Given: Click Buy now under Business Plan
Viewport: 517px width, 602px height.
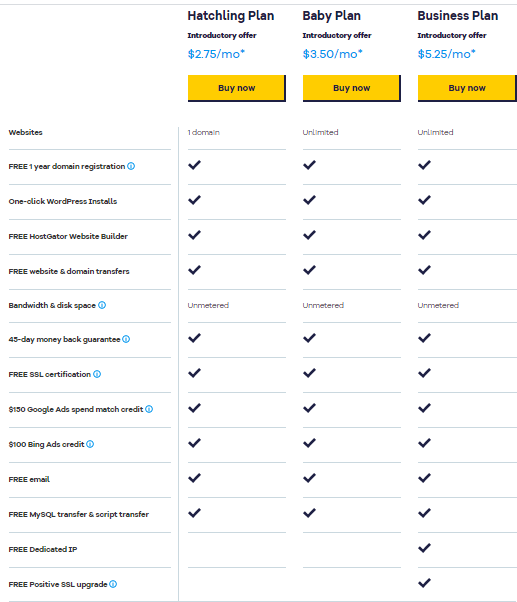Looking at the screenshot, I should (x=467, y=88).
